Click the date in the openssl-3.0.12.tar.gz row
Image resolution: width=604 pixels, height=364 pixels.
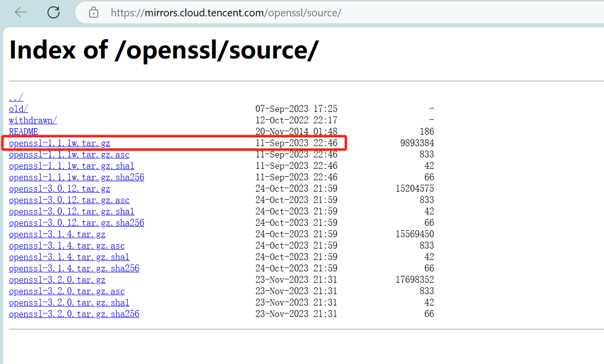point(296,189)
